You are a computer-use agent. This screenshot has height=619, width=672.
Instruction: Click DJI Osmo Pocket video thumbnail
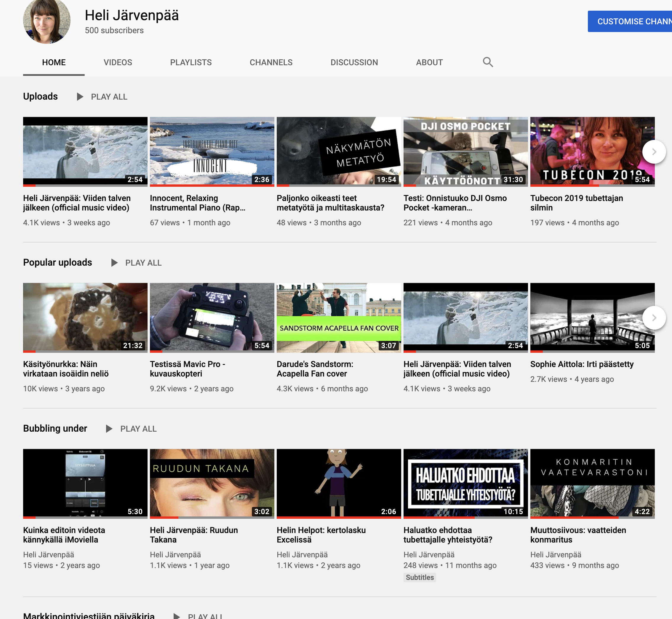tap(465, 151)
